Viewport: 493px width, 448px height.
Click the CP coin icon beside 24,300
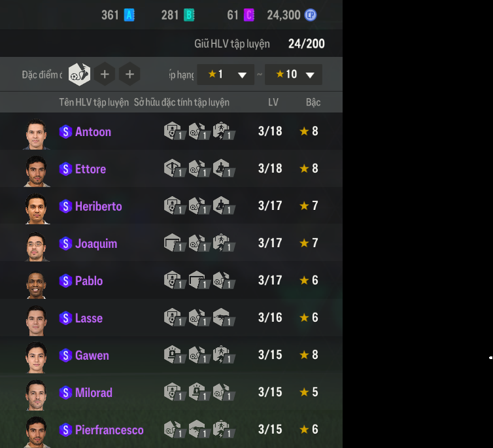tap(311, 15)
